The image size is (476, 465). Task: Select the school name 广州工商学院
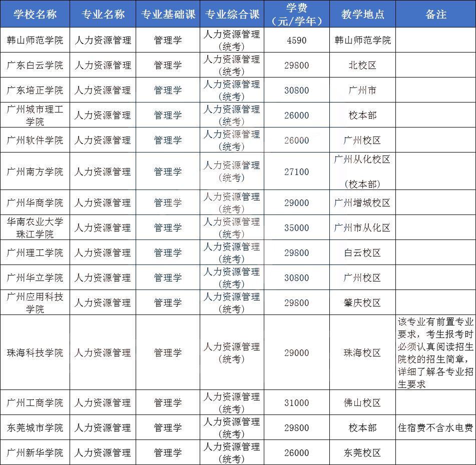coord(35,403)
